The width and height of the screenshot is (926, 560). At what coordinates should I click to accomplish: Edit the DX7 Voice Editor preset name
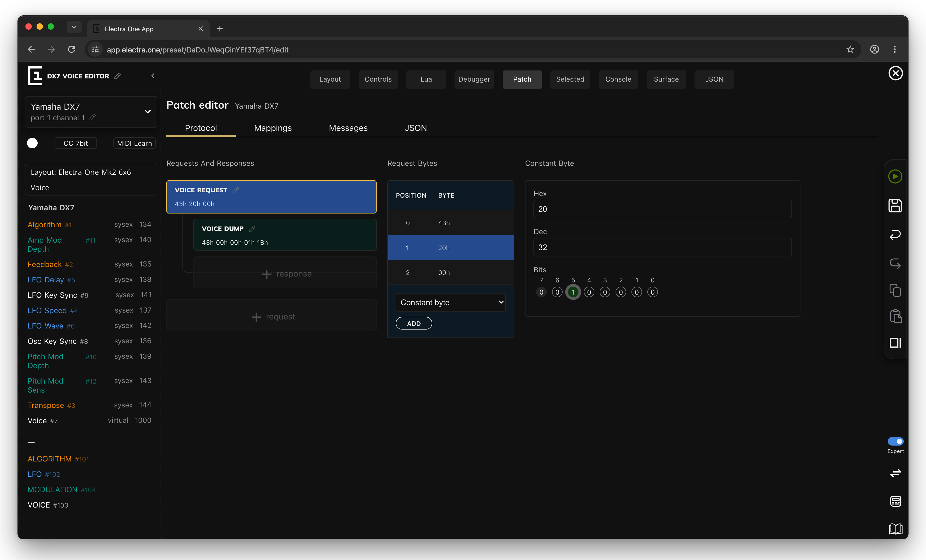click(118, 76)
